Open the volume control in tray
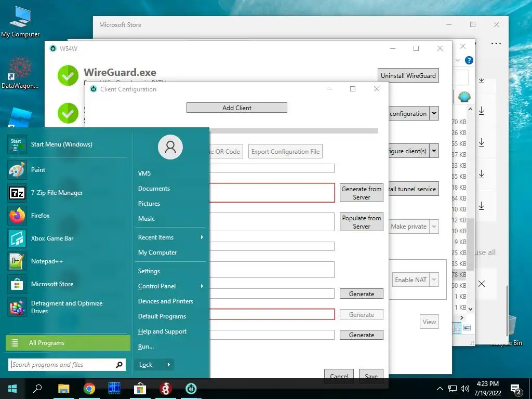Screen dimensions: 532x399 (x=465, y=389)
